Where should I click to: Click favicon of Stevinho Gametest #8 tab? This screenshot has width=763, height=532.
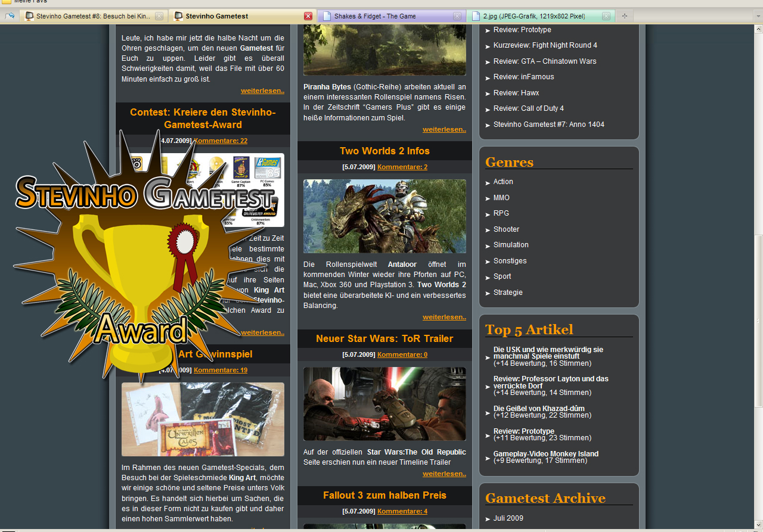[29, 16]
